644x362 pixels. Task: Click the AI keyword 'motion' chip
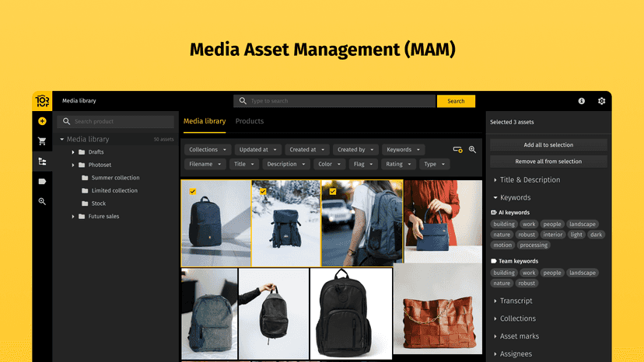[502, 245]
